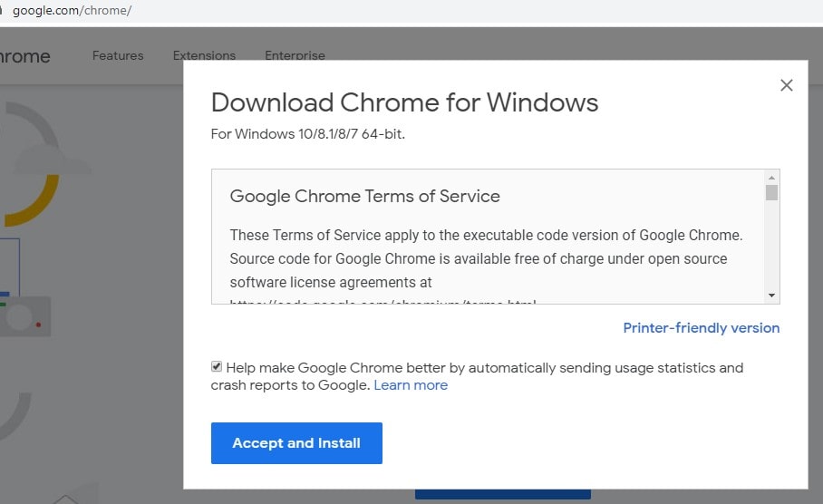Click the Terms box scroll-up arrow
The image size is (823, 504).
(771, 178)
